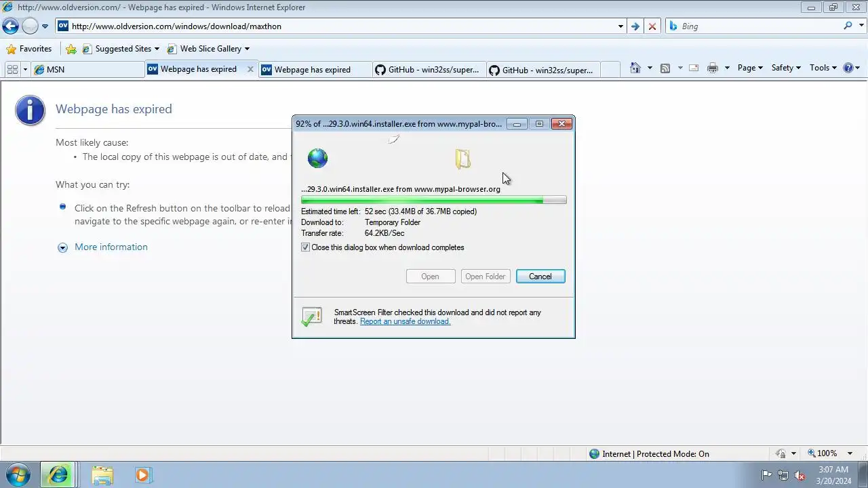Click the Action Center flag tray icon
868x488 pixels.
point(766,475)
